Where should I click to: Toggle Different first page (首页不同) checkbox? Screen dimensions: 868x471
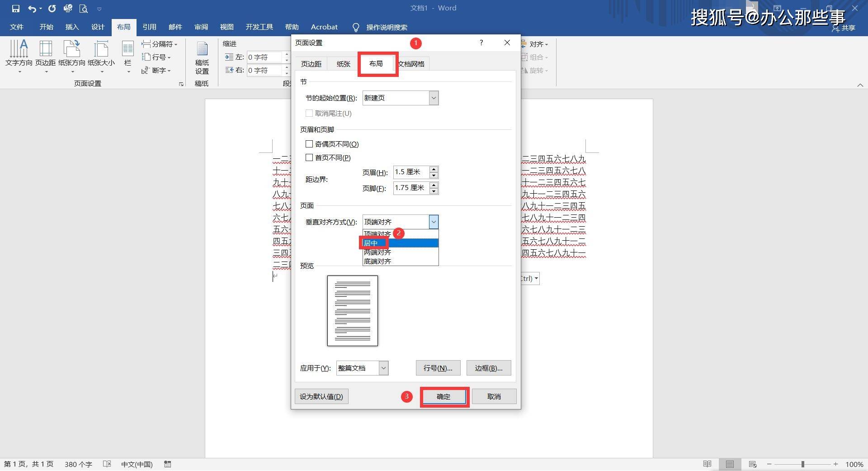(309, 157)
